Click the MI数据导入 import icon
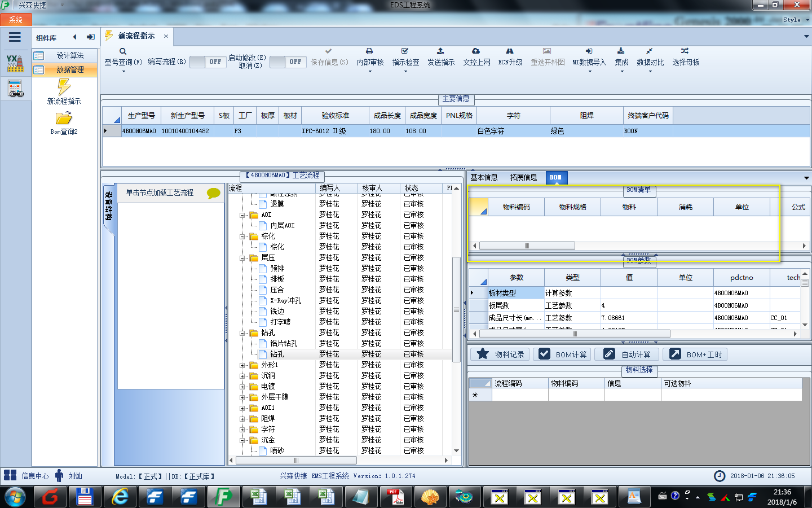The height and width of the screenshot is (508, 812). pyautogui.click(x=589, y=51)
